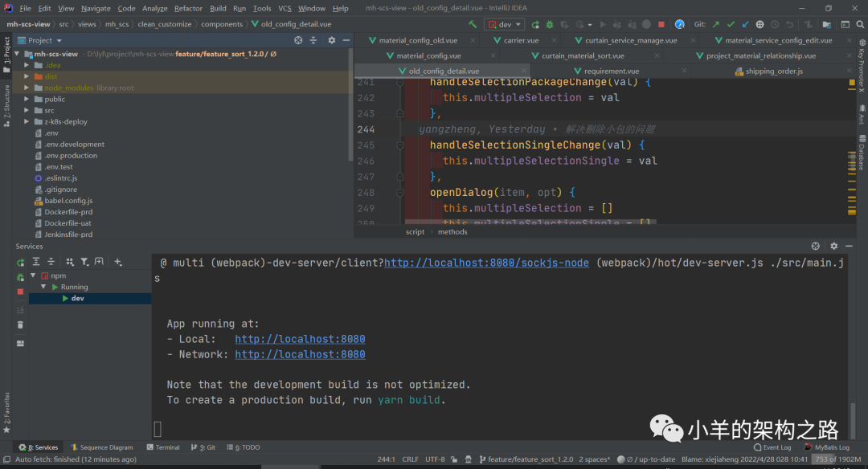Open the Sequence Diagram tool window
Screen dimensions: 868x469
tap(102, 447)
